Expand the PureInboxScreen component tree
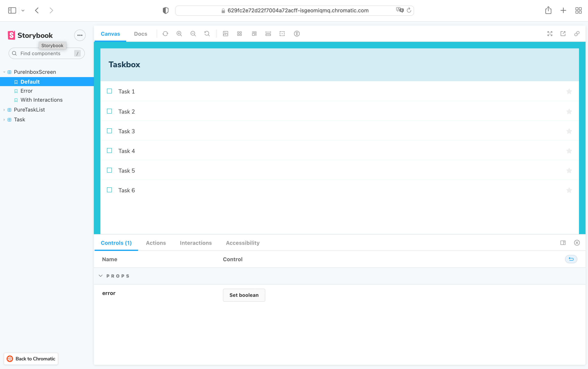The image size is (588, 369). (3, 71)
